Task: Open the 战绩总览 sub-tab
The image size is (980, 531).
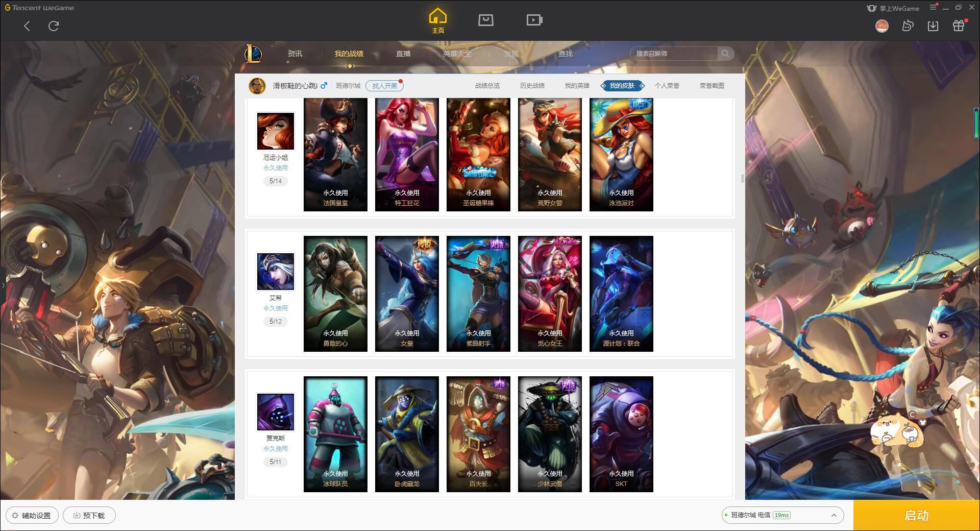Action: (487, 86)
